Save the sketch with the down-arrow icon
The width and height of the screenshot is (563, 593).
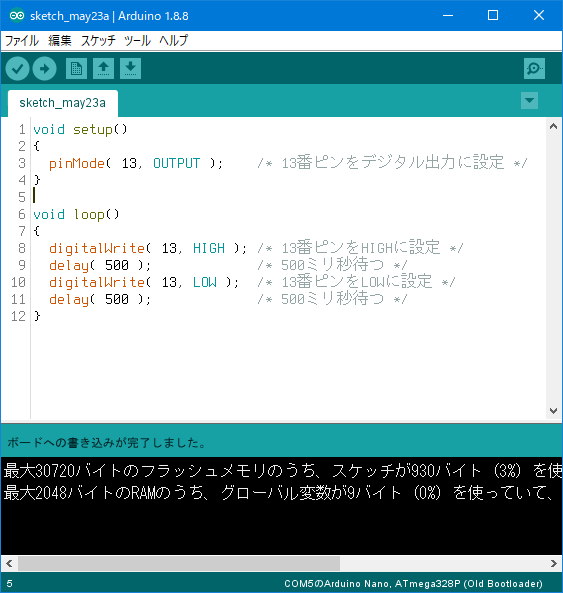(x=130, y=68)
